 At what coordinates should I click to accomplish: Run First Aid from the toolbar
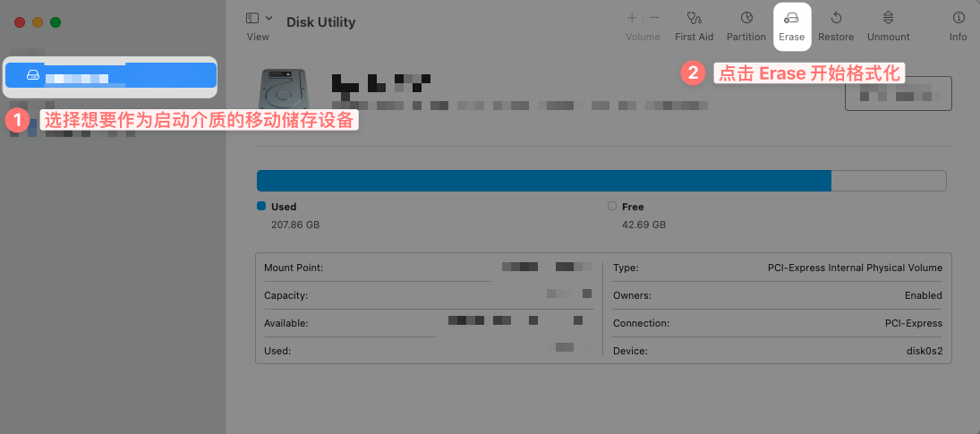tap(694, 19)
